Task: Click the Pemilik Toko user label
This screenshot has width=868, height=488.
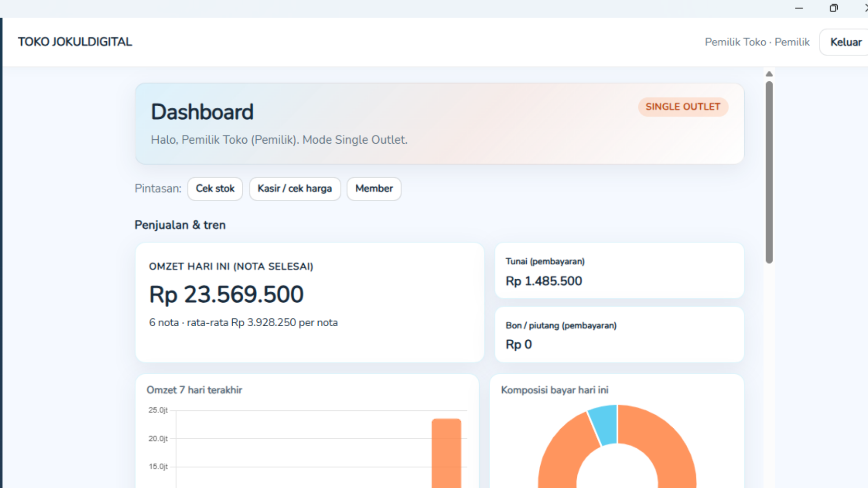Action: tap(757, 42)
